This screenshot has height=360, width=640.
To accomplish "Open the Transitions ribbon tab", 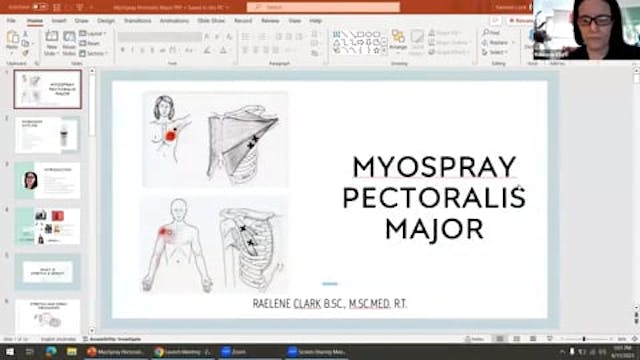I will click(138, 20).
